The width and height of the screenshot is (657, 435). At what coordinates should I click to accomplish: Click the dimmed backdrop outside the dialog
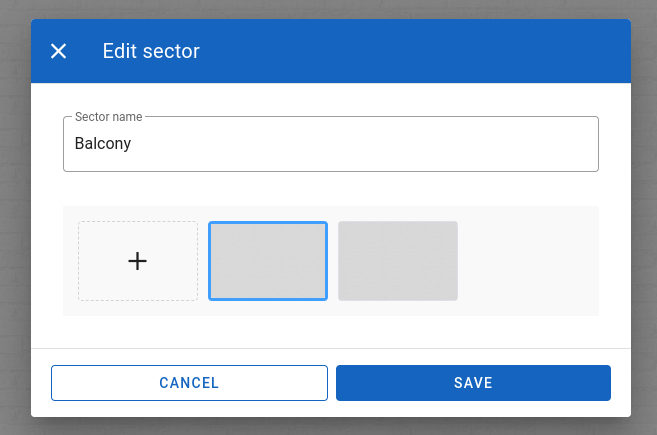click(15, 218)
